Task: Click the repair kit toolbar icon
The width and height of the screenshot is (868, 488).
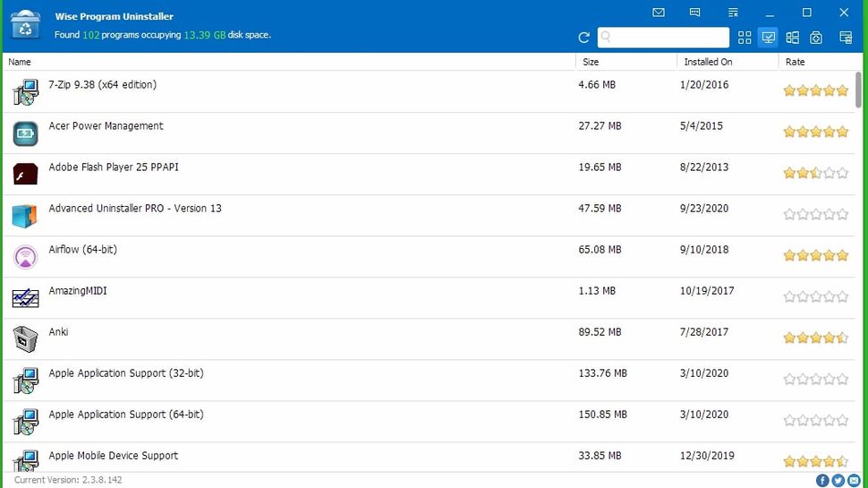Action: [816, 38]
